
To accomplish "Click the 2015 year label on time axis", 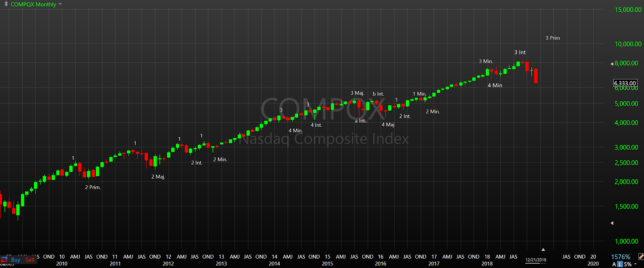I will (x=328, y=264).
